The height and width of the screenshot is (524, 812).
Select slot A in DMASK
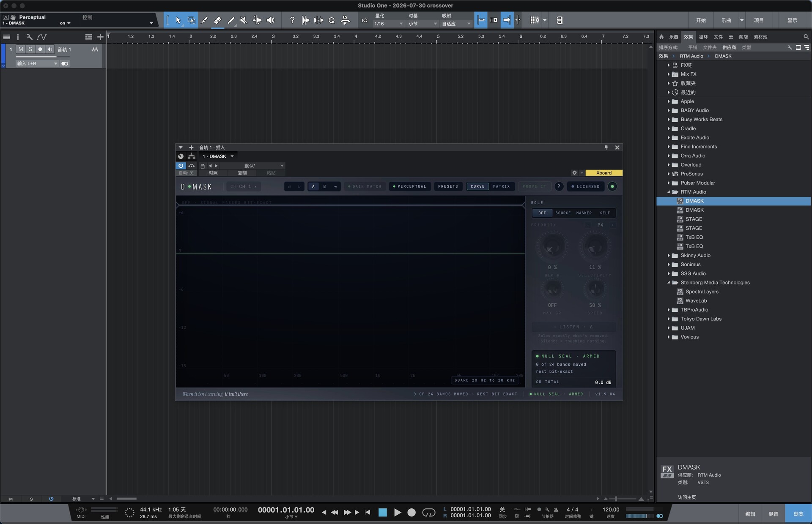(313, 186)
